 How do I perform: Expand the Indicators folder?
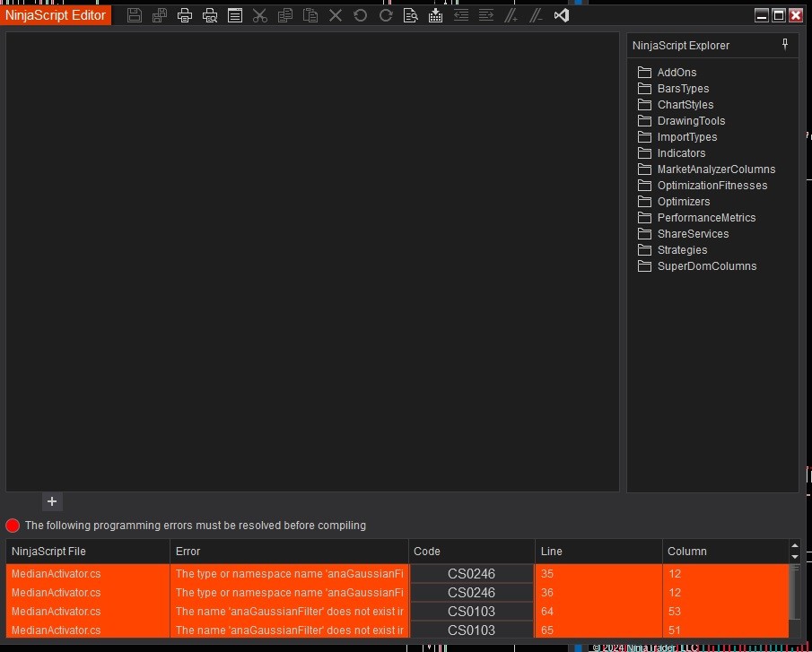tap(681, 153)
